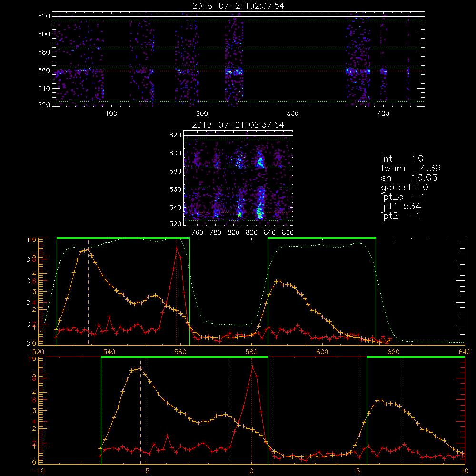Screen dimensions: 476x476
Task: Click the red peak near 559 in third plot
Action: (x=177, y=248)
